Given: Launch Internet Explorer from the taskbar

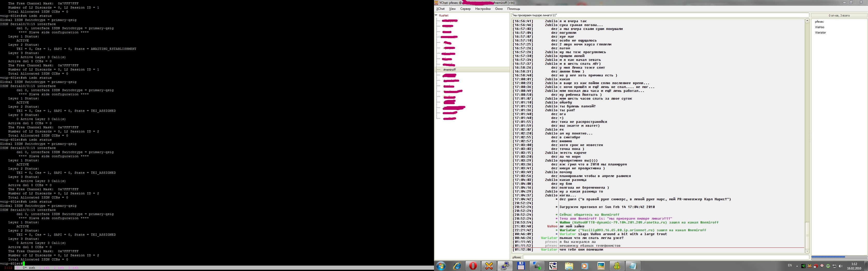Looking at the screenshot, I should click(457, 266).
